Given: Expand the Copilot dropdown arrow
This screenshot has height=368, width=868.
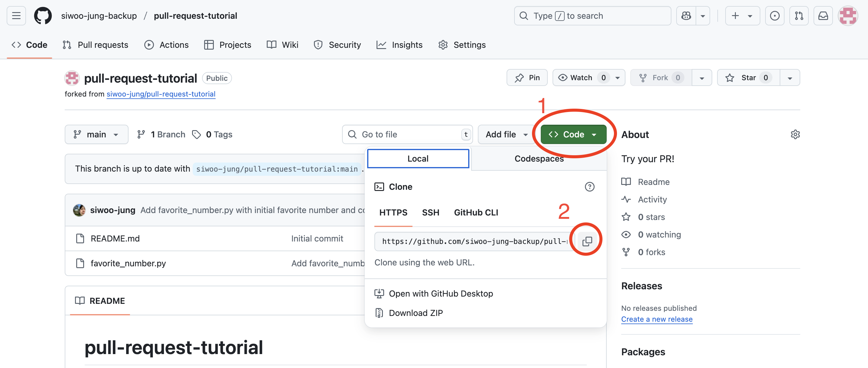Looking at the screenshot, I should (x=703, y=16).
